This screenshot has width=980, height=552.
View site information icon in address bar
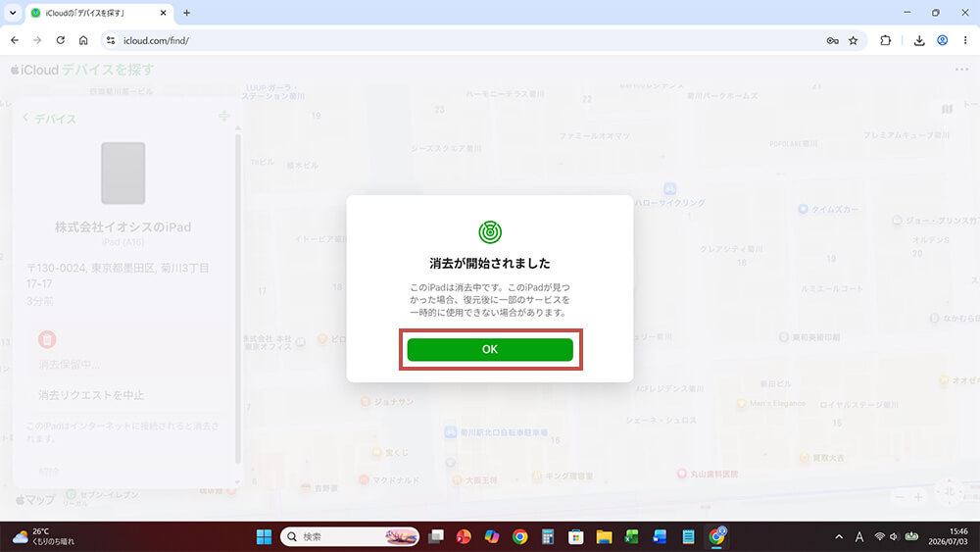pos(111,40)
